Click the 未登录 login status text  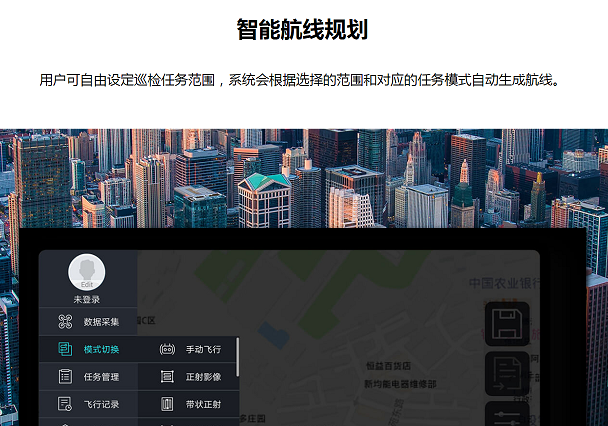coord(87,299)
